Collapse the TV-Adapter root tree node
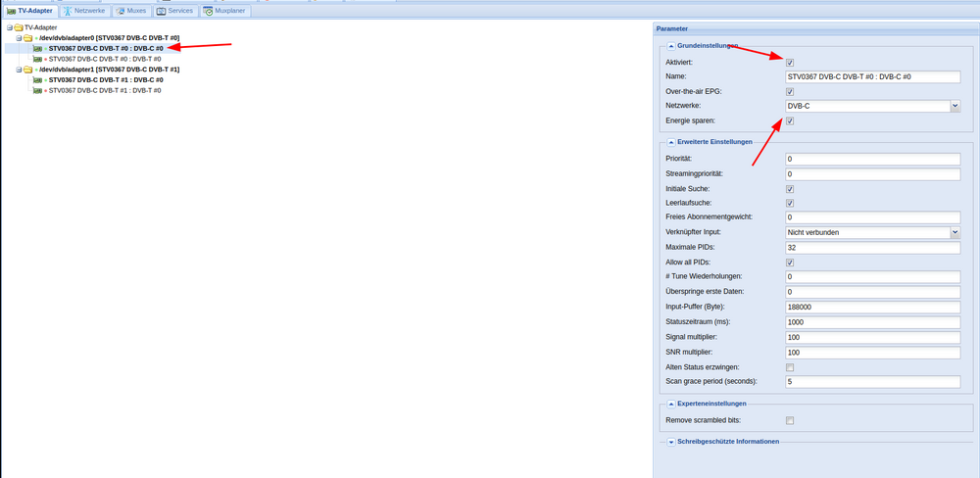 [10, 27]
